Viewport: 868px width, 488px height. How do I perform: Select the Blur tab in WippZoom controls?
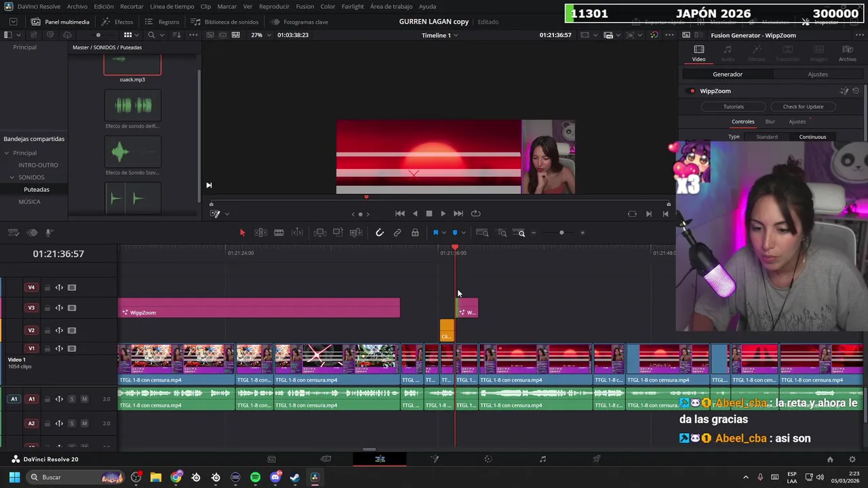coord(770,122)
